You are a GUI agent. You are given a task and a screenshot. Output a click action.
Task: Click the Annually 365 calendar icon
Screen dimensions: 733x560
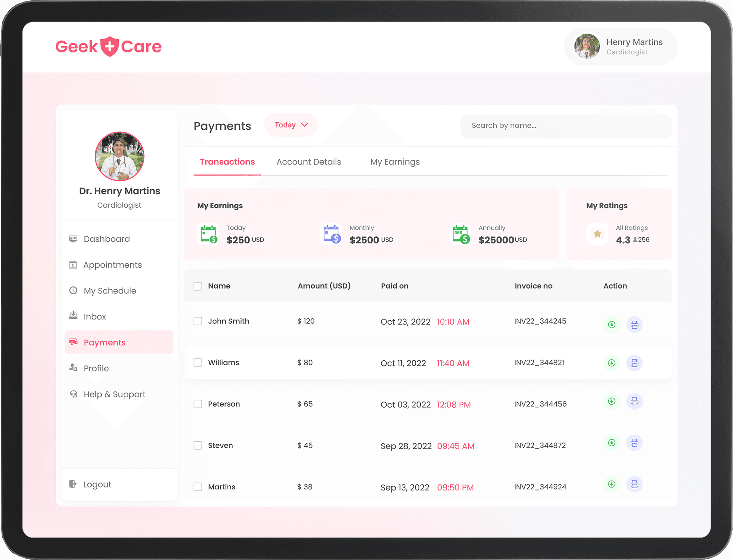(x=461, y=234)
